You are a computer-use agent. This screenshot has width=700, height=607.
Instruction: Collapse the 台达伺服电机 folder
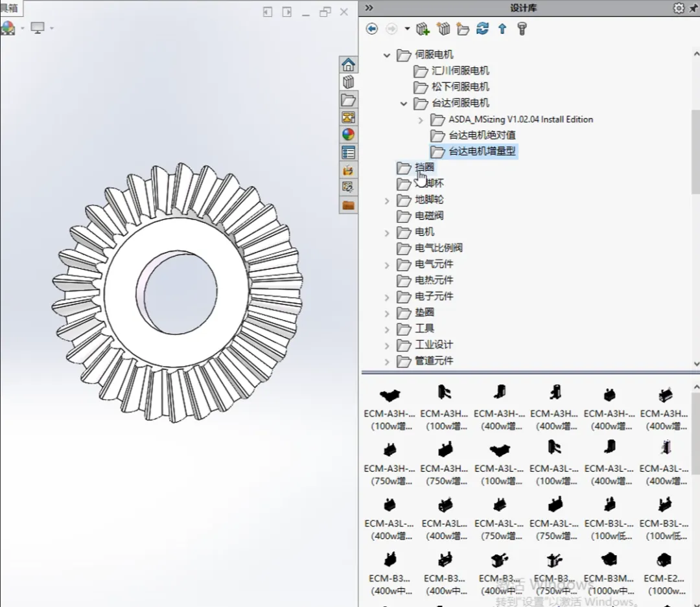(x=404, y=104)
